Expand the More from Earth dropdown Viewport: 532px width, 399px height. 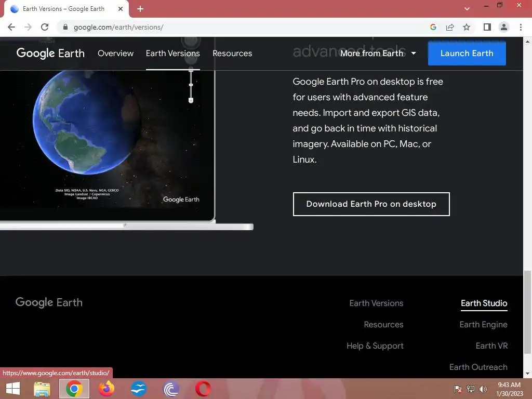(x=378, y=54)
